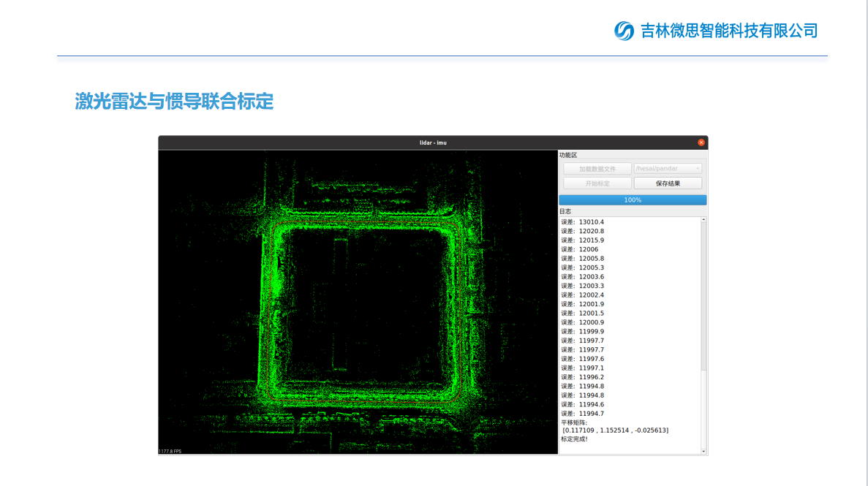Click the lidar - imu title bar
Image resolution: width=868 pixels, height=486 pixels.
(433, 143)
